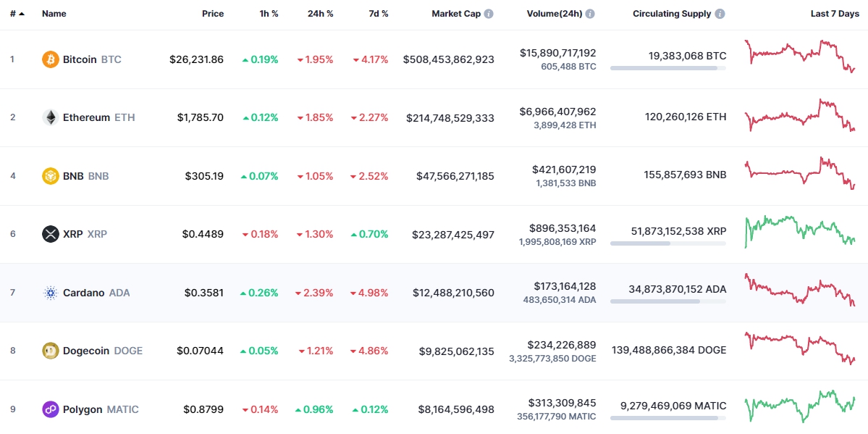Click XRP 7d change 0.70%
The image size is (868, 434).
[x=370, y=235]
